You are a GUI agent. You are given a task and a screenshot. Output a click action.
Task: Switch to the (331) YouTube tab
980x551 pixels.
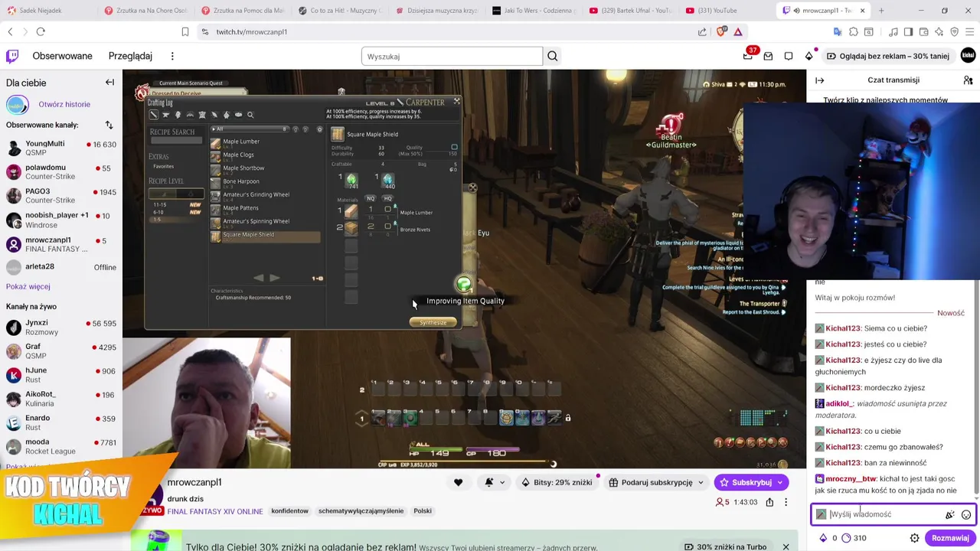pos(718,11)
